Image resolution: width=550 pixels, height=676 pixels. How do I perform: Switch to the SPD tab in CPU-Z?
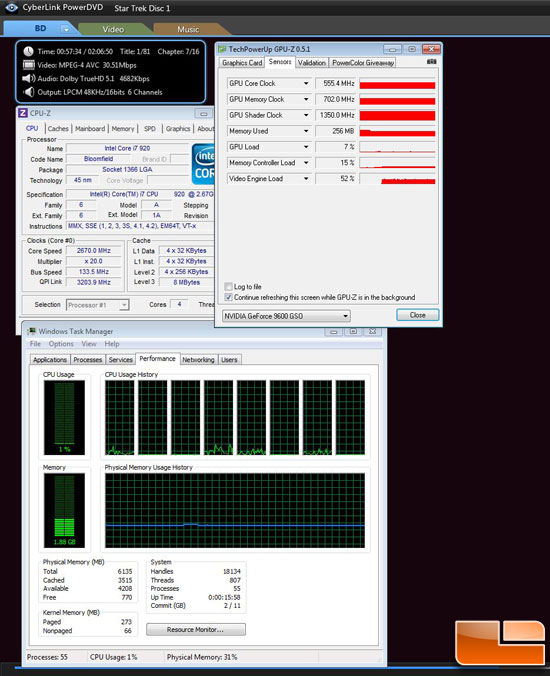[150, 128]
